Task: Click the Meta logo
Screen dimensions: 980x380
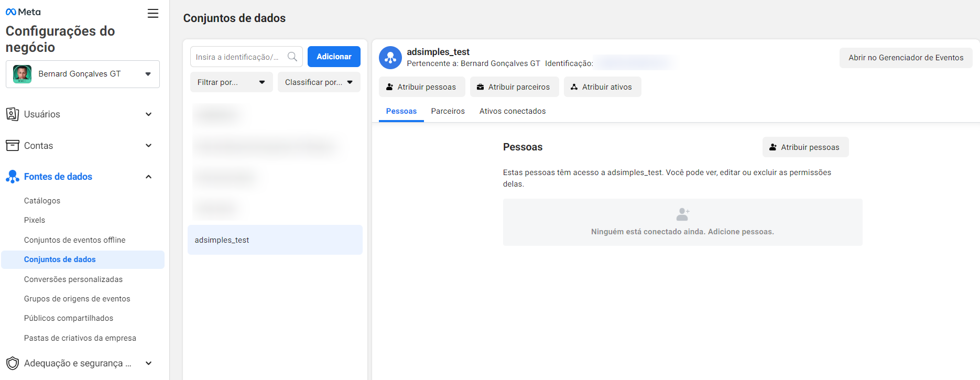Action: click(x=23, y=12)
